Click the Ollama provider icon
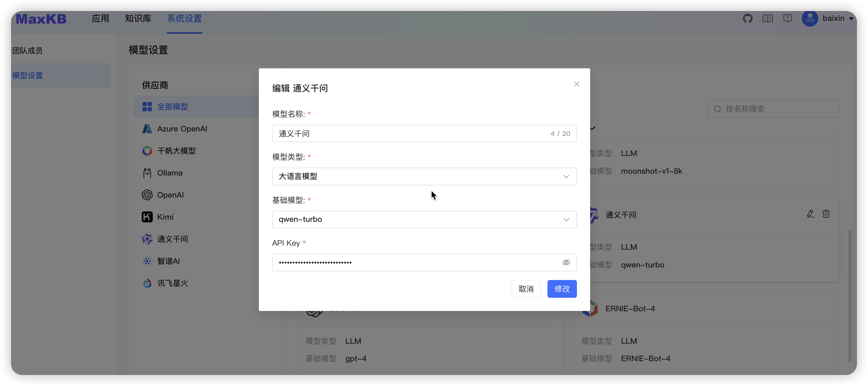This screenshot has width=868, height=386. 146,172
